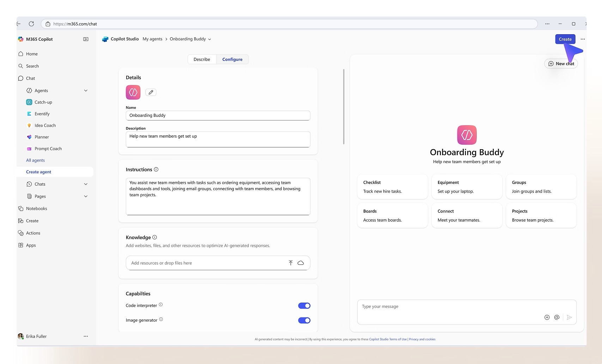Screen dimensions: 602x364
Task: Open the Catch-up agent
Action: [43, 102]
